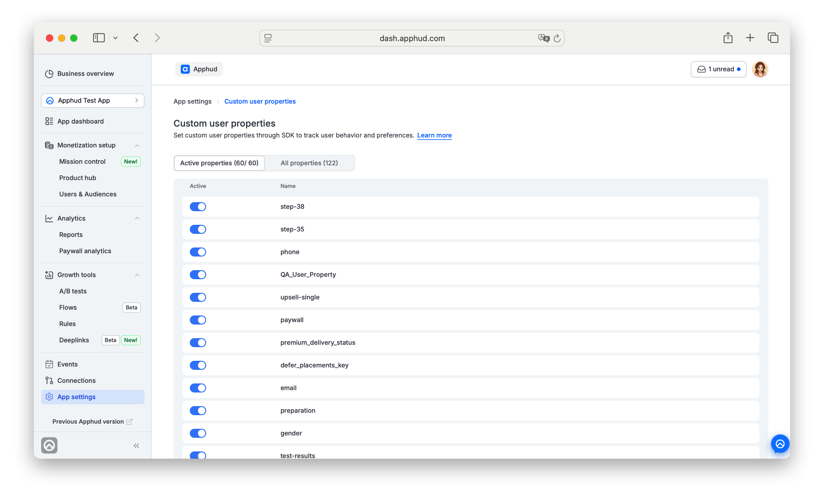This screenshot has height=504, width=824.
Task: Click the dash.apphud.com address bar
Action: (x=412, y=38)
